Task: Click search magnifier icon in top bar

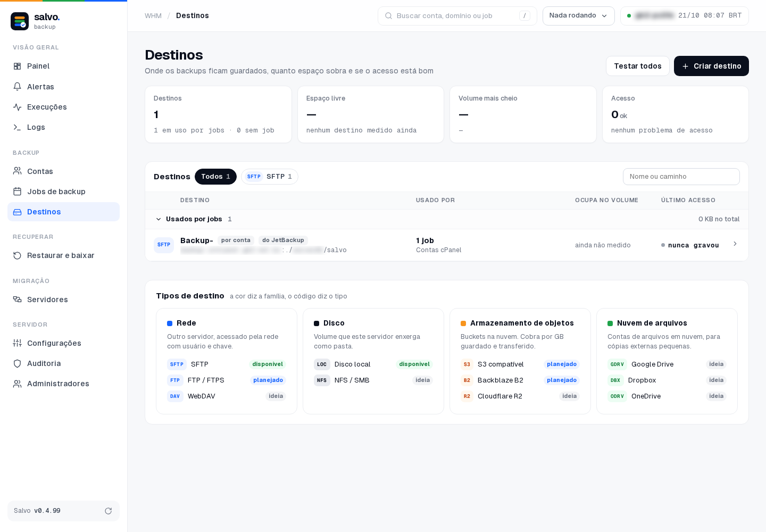Action: (x=389, y=16)
